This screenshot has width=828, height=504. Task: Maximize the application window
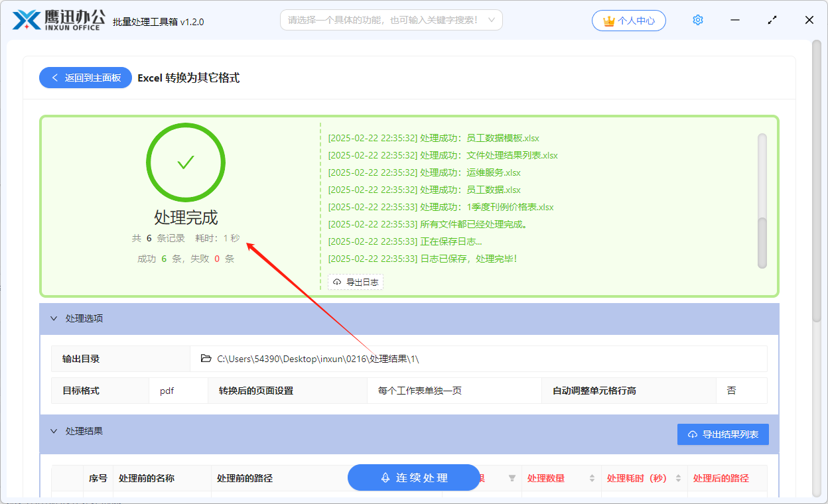click(772, 21)
